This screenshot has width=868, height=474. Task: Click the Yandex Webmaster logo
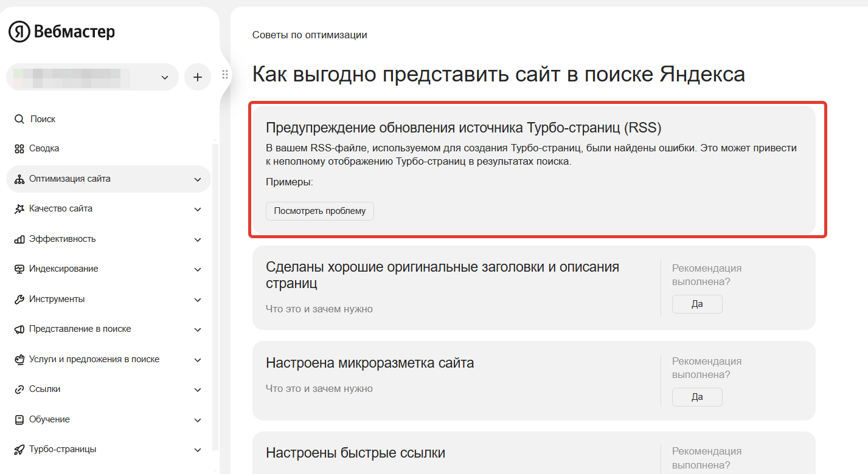coord(61,32)
